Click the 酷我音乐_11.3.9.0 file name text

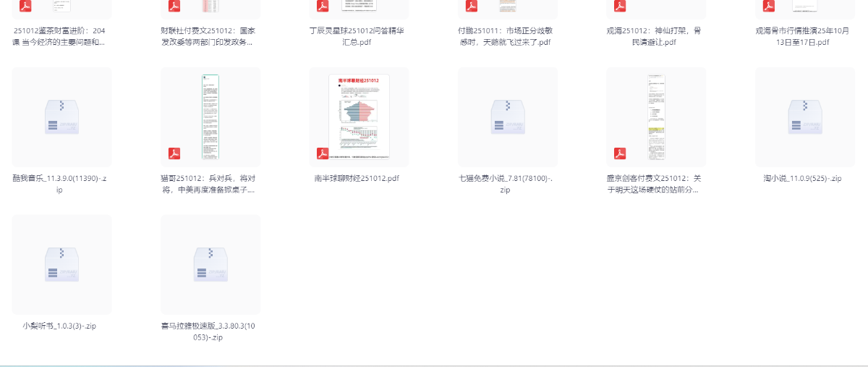(61, 184)
